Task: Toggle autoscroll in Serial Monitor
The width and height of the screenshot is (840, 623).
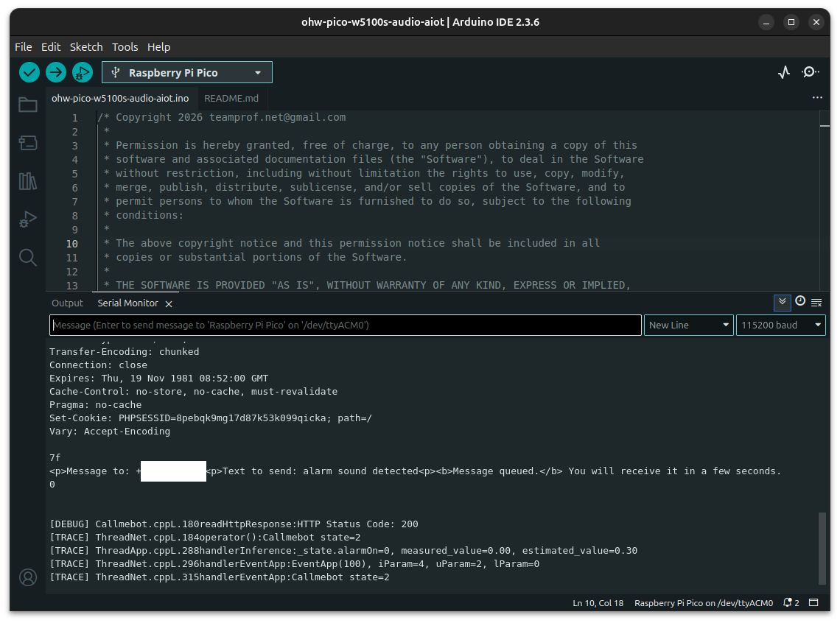Action: pos(782,302)
